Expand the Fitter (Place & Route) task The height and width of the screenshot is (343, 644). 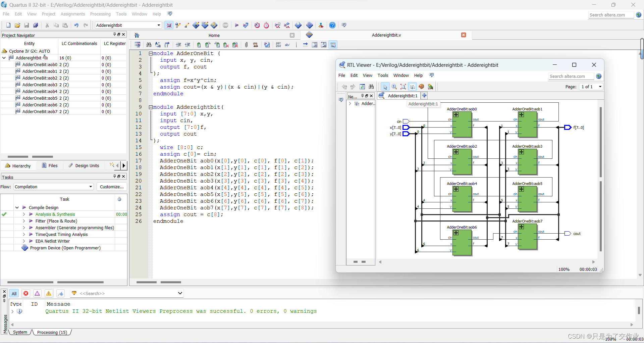(24, 221)
